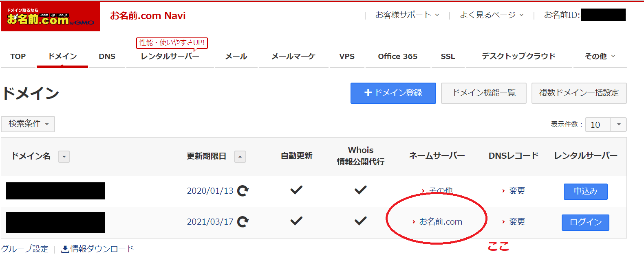The image size is (644, 256).
Task: Click the ドメイン名 column header
Action: (x=31, y=156)
